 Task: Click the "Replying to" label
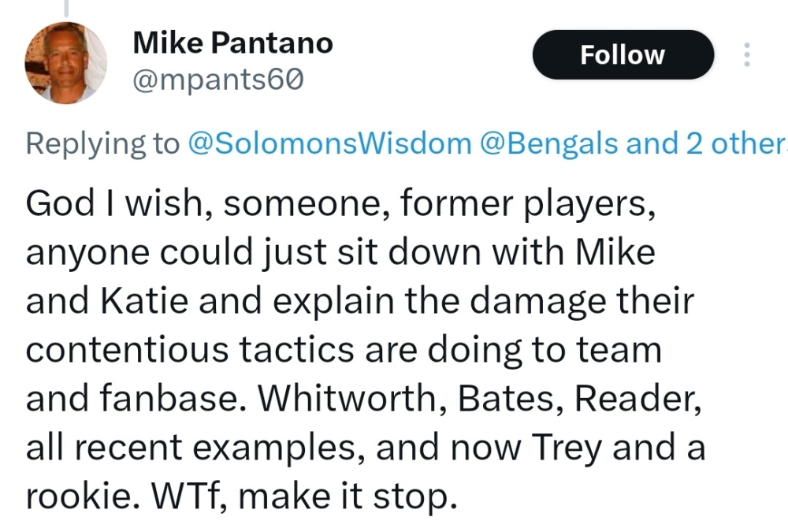(x=102, y=143)
